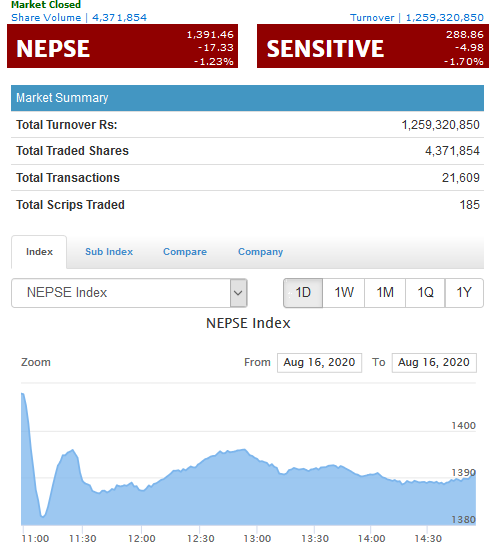
Task: Click the 14:30 axis label on chart
Action: coord(428,539)
